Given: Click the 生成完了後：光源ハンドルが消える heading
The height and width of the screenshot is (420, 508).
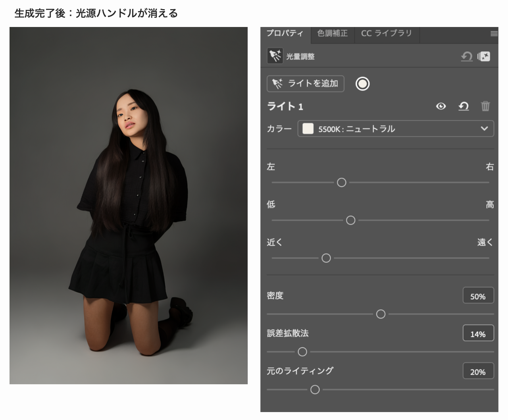Looking at the screenshot, I should click(x=96, y=13).
